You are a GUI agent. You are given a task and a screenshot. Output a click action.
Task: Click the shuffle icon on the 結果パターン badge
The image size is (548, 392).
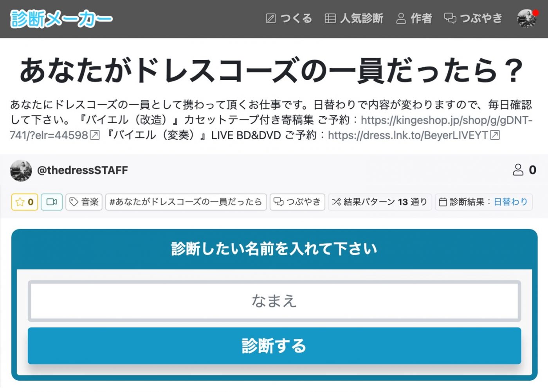click(x=336, y=202)
